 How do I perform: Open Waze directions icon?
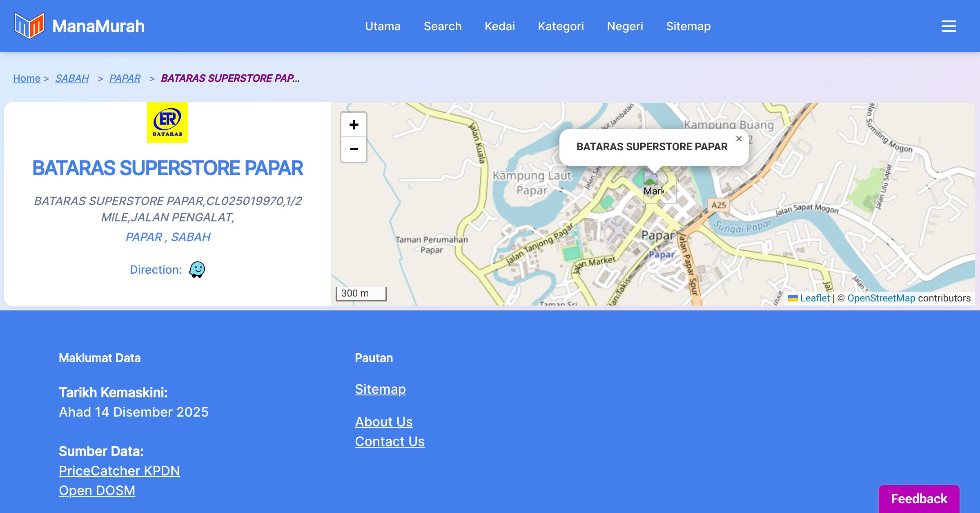click(x=197, y=270)
